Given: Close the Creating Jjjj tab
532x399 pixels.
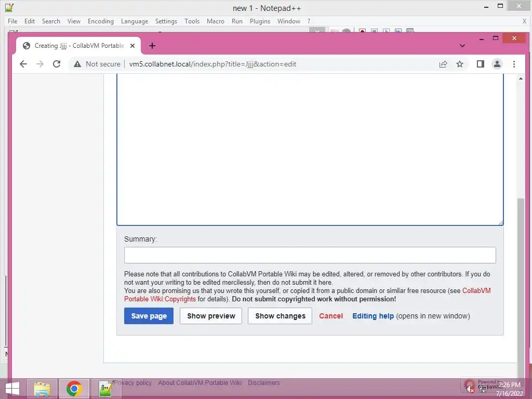Looking at the screenshot, I should coord(132,46).
